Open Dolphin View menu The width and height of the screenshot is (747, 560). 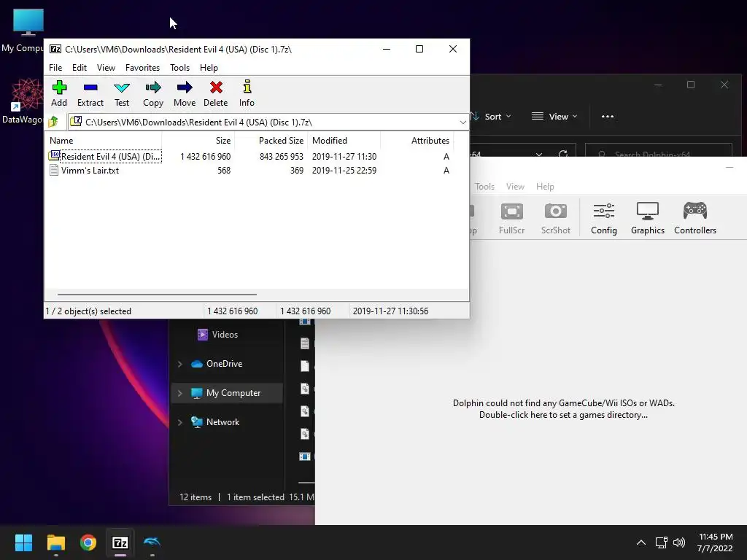515,187
